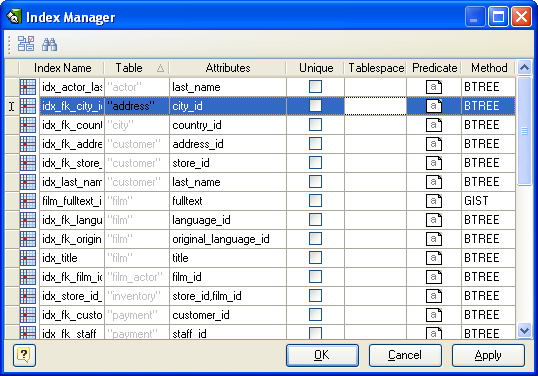Click the index icon for film_fulltext_i row
The height and width of the screenshot is (376, 538).
tap(28, 201)
